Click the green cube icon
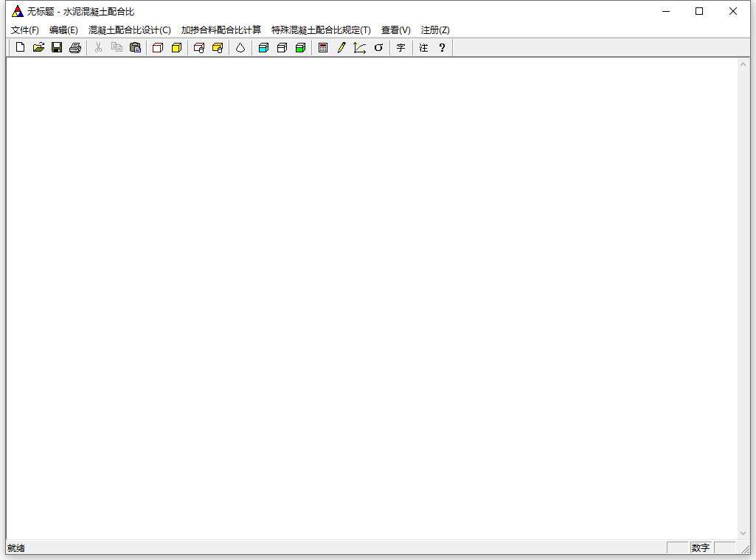The height and width of the screenshot is (560, 756). click(300, 47)
